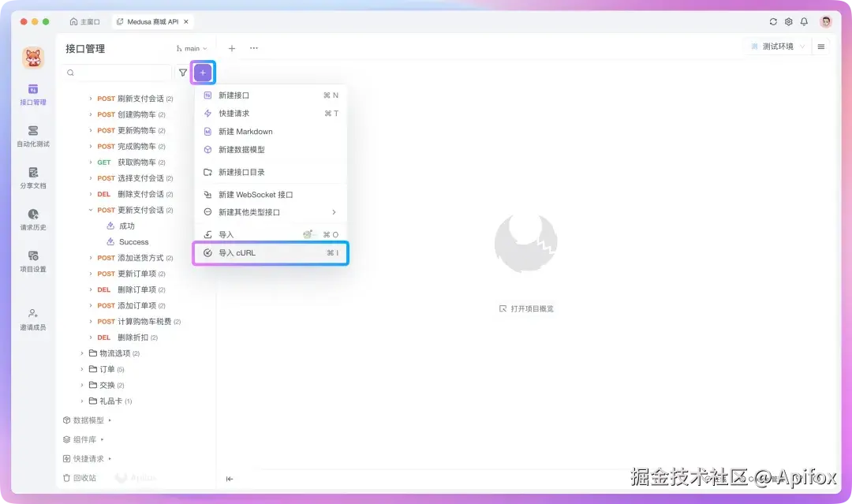Select 导入 cURL from the menu
This screenshot has width=852, height=504.
(237, 254)
